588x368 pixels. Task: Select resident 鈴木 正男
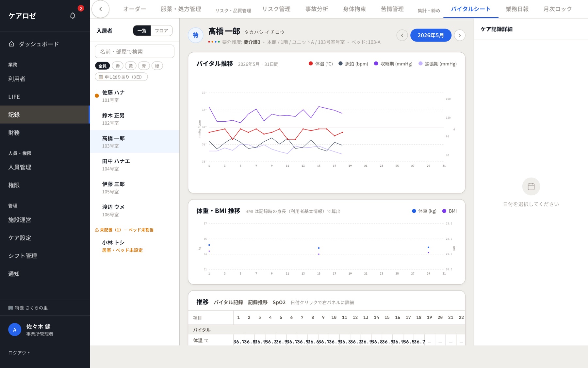tap(135, 119)
